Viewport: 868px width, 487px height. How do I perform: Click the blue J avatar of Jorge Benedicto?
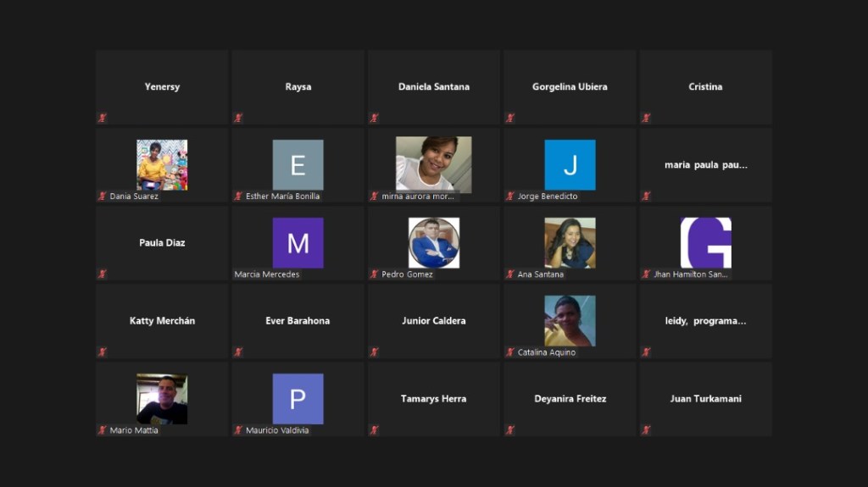[x=570, y=164]
